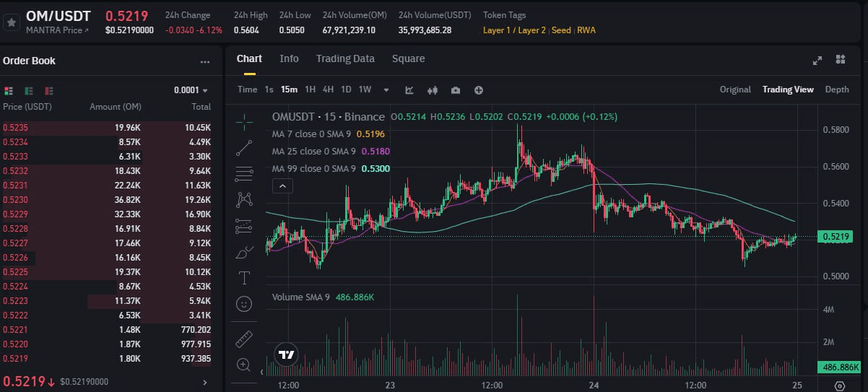Select the trend line drawing tool

(x=244, y=147)
